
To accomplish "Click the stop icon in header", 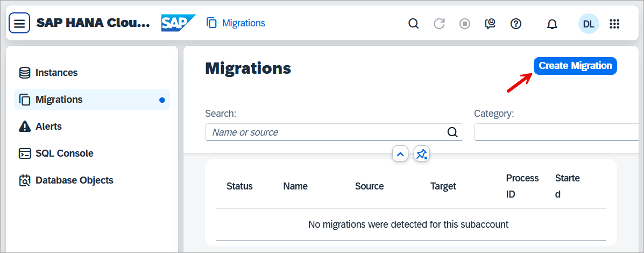I will [x=464, y=23].
